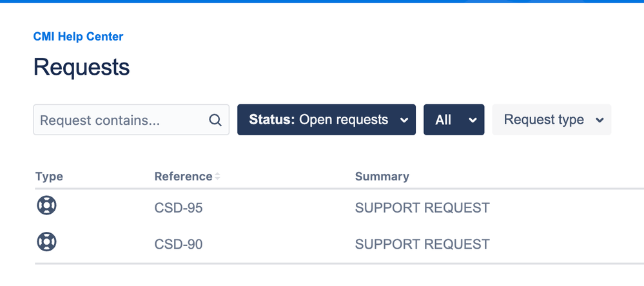644x286 pixels.
Task: Click the magnifying glass search icon
Action: [215, 120]
